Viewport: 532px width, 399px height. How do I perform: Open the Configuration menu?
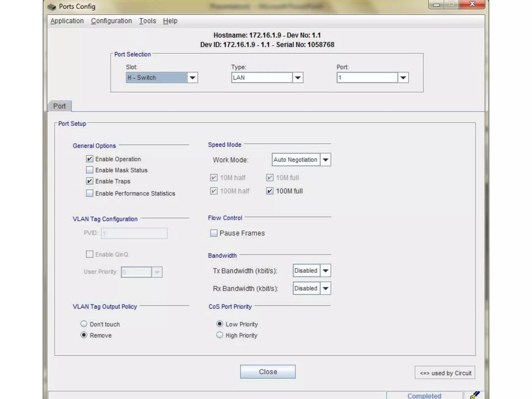pos(111,21)
